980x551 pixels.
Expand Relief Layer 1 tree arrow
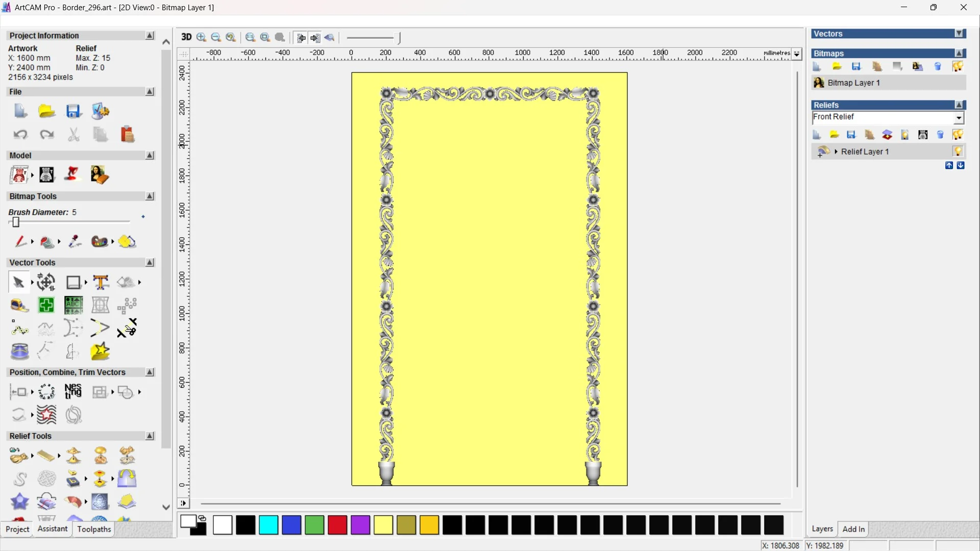click(x=836, y=151)
